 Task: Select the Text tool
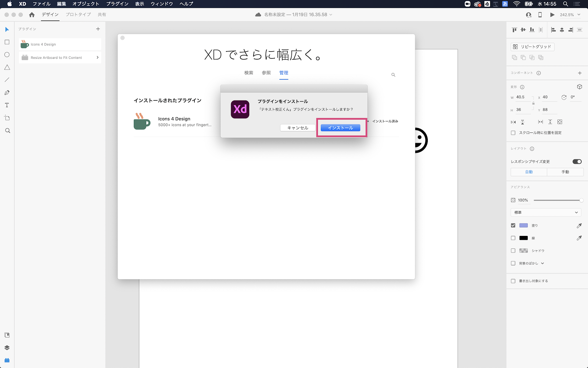point(7,105)
